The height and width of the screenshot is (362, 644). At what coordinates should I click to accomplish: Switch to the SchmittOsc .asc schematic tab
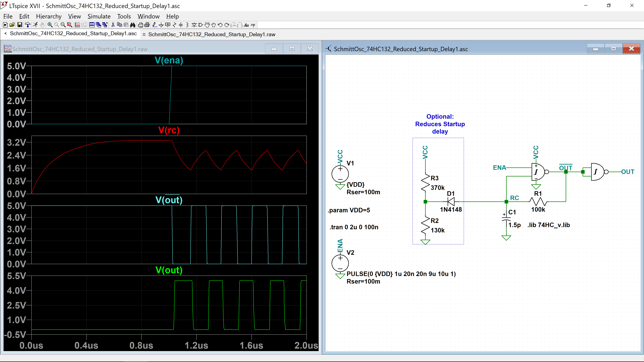pyautogui.click(x=71, y=34)
